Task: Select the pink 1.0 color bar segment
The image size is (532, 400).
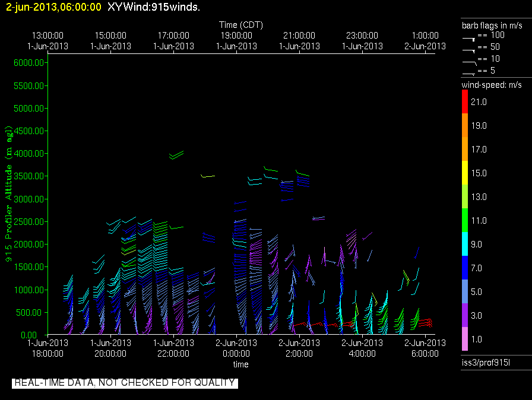Action: coord(465,339)
